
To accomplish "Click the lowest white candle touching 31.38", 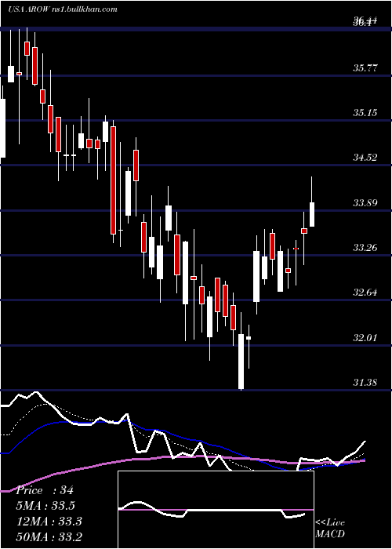I will click(x=241, y=362).
